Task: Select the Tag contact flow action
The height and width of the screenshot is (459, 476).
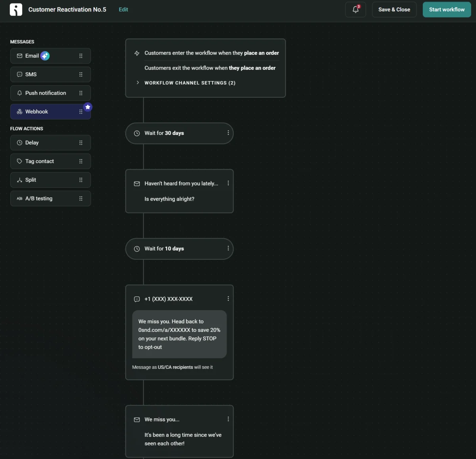Action: coord(51,161)
